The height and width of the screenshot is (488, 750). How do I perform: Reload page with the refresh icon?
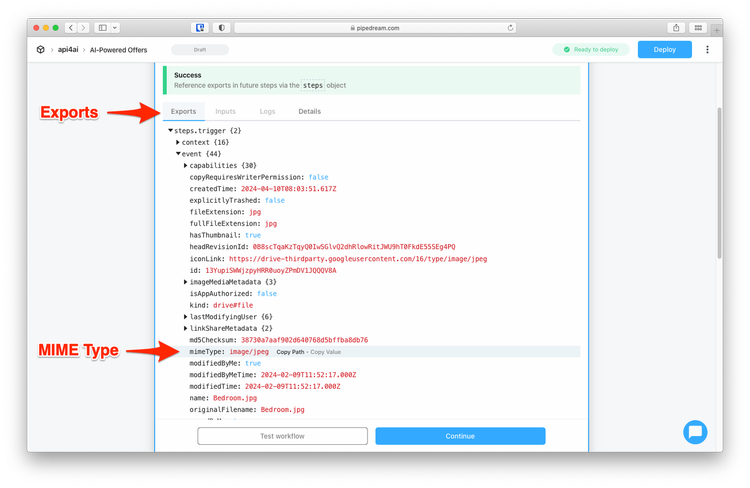(510, 28)
